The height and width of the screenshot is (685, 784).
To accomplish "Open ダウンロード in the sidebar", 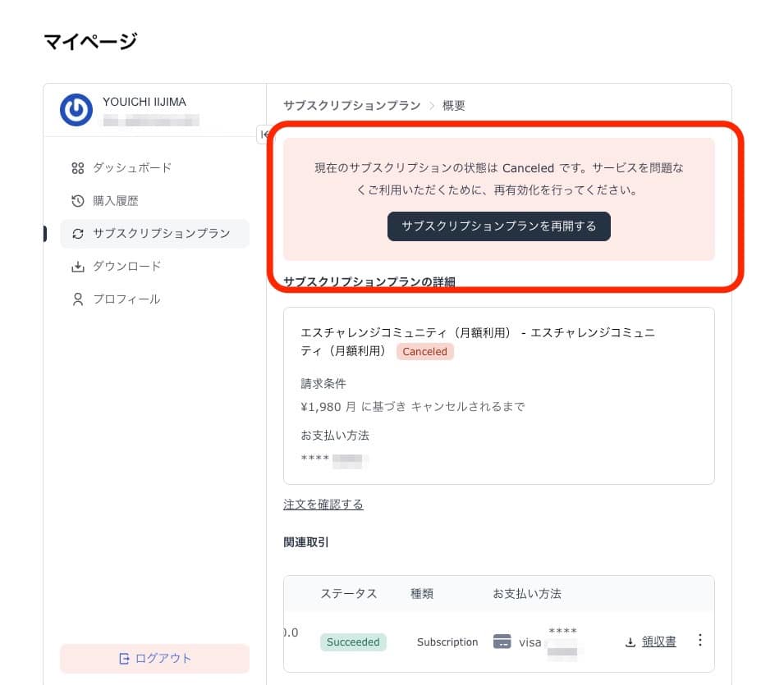I will (x=154, y=267).
